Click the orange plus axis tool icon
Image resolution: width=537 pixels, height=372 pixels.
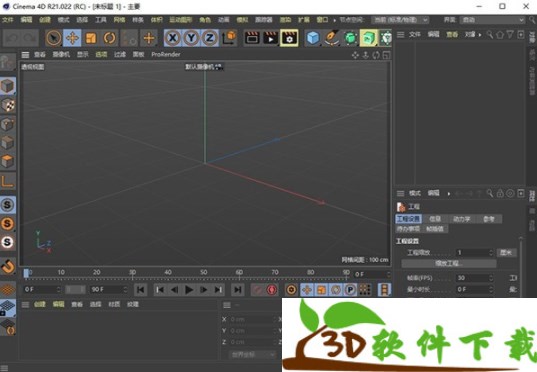149,38
